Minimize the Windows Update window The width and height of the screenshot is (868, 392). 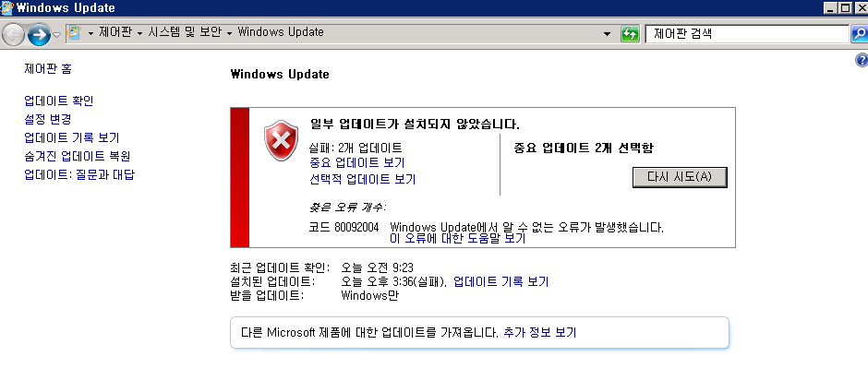831,7
